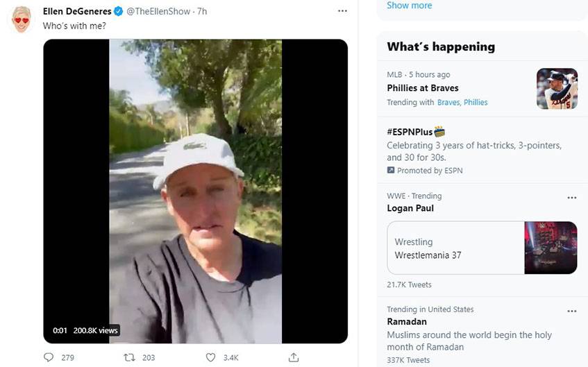Open the Phillies at Braves event
The image size is (588, 367).
point(423,88)
